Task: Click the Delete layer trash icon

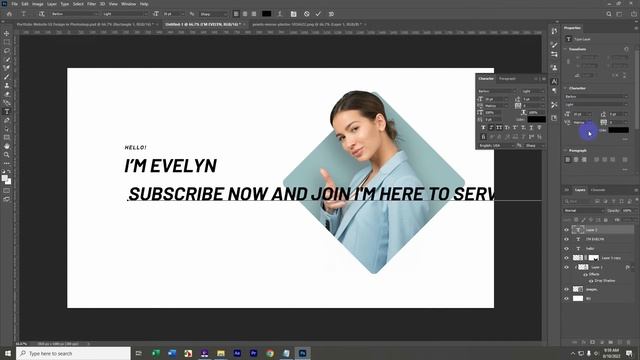Action: click(x=628, y=342)
